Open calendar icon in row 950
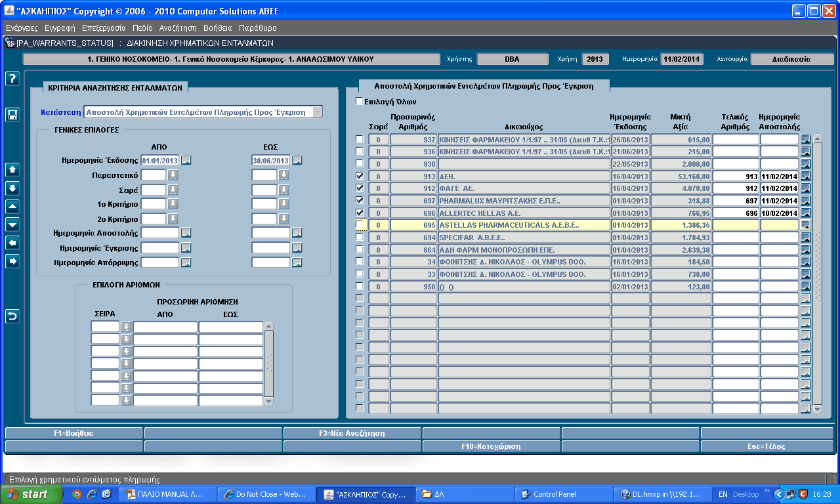Screen dimensions: 840x504 click(x=805, y=286)
